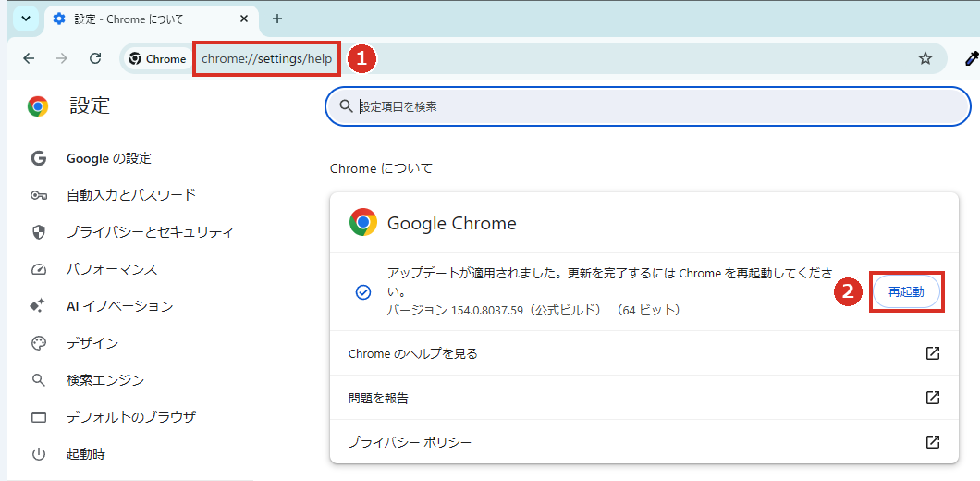Click the version text バージョン 154.0.8037.59
Screen dimensions: 980x481
[x=454, y=310]
